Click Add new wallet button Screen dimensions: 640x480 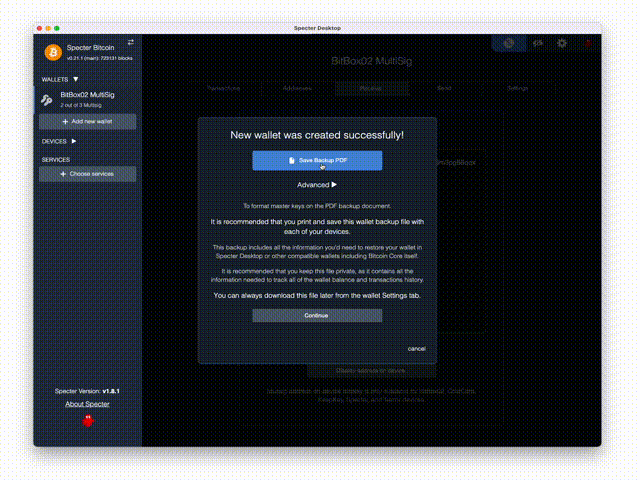[x=87, y=122]
